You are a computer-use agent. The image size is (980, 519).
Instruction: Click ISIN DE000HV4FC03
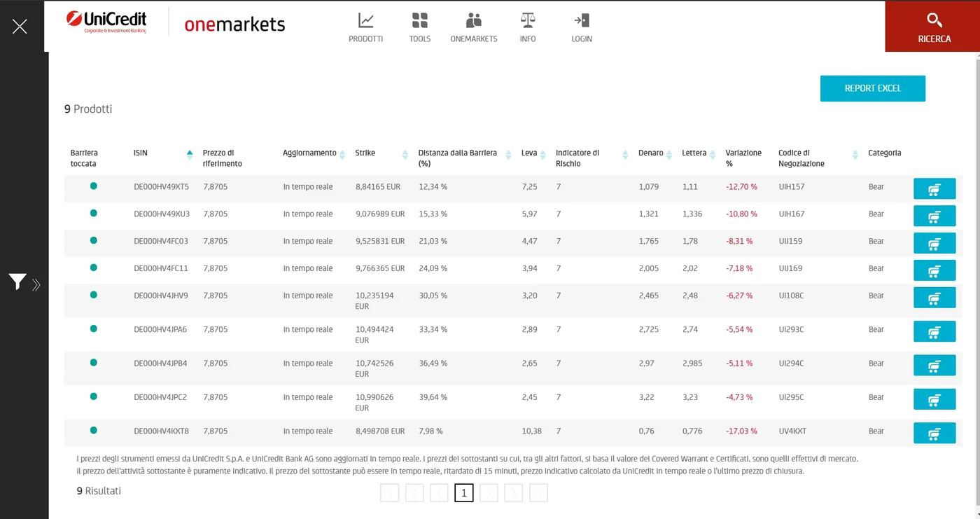161,241
